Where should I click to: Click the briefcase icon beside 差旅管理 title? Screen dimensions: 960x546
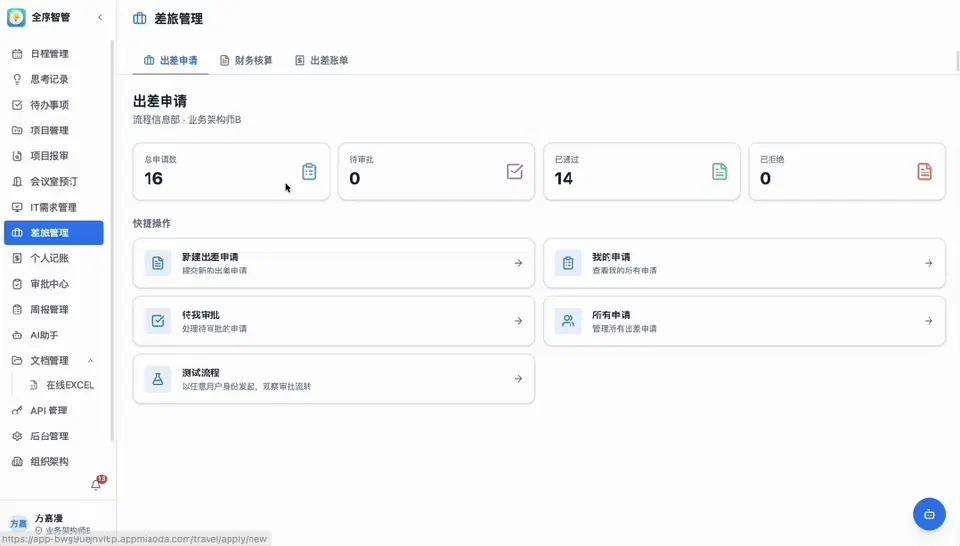(140, 18)
